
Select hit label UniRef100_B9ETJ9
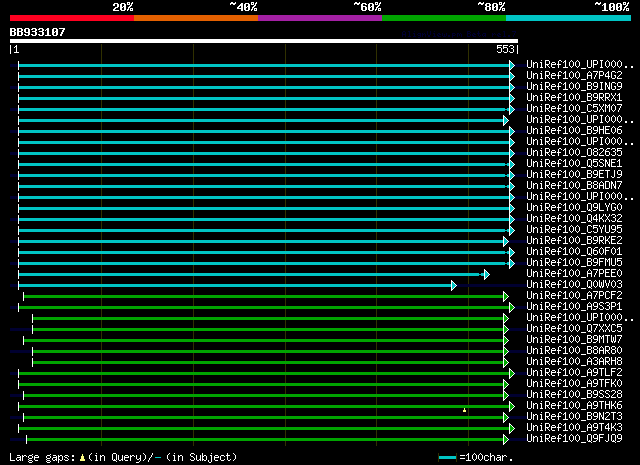pyautogui.click(x=574, y=175)
